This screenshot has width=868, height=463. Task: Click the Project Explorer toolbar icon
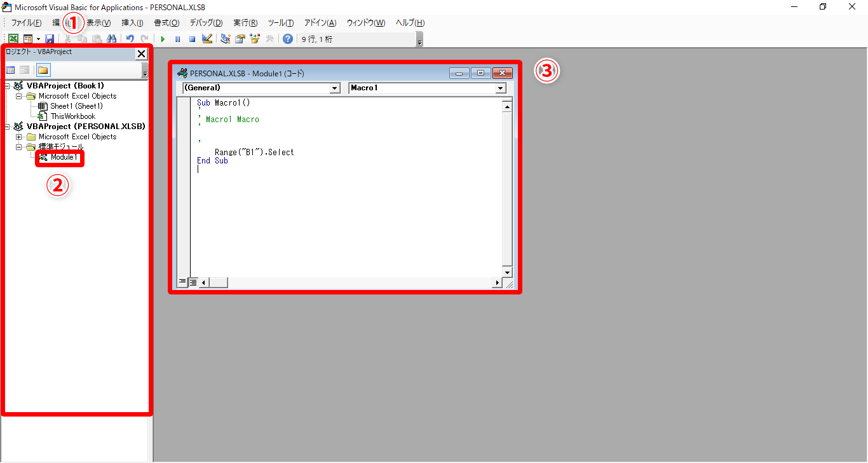(x=225, y=39)
